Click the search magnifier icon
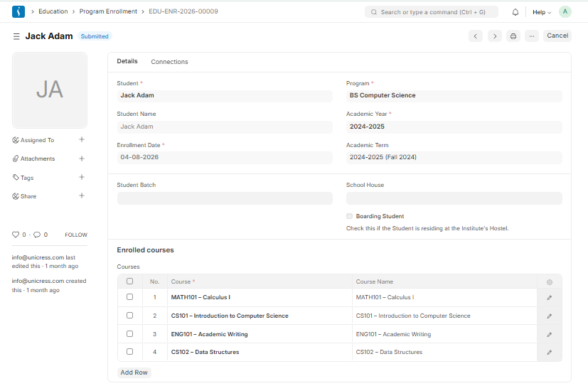Image resolution: width=588 pixels, height=386 pixels. coord(373,12)
